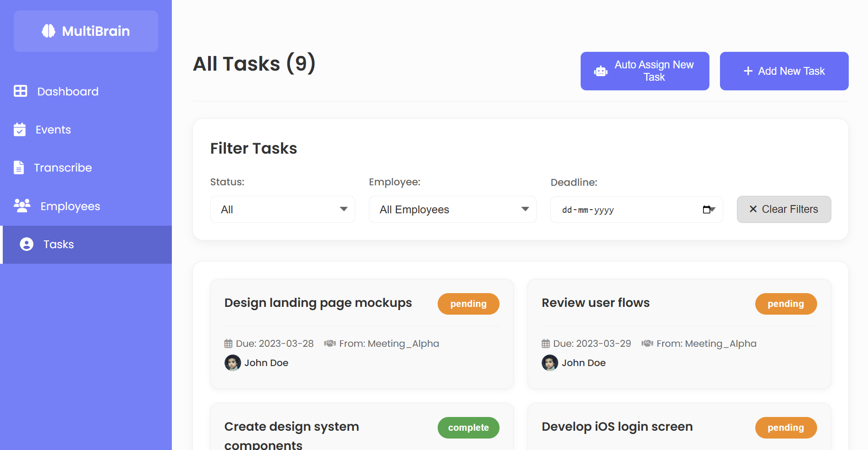Click From: Meeting_Alpha in Review user flows card
Screen dimensions: 868x450
click(x=706, y=344)
